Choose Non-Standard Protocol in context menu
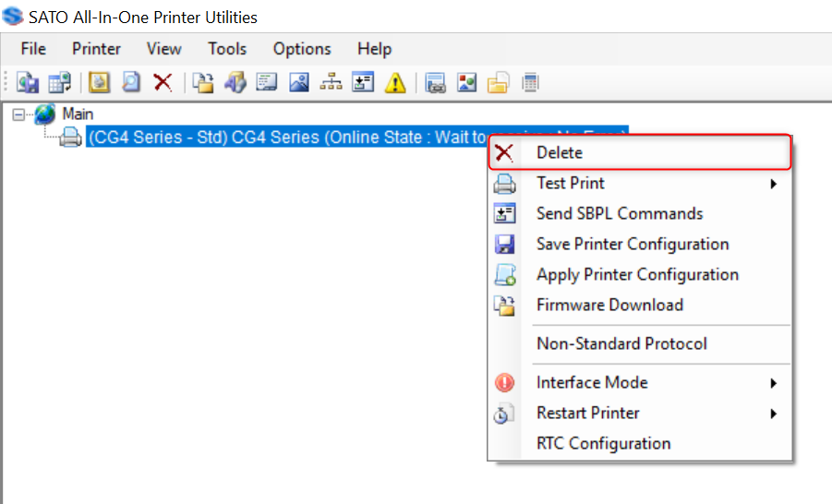832x504 pixels. coord(621,344)
